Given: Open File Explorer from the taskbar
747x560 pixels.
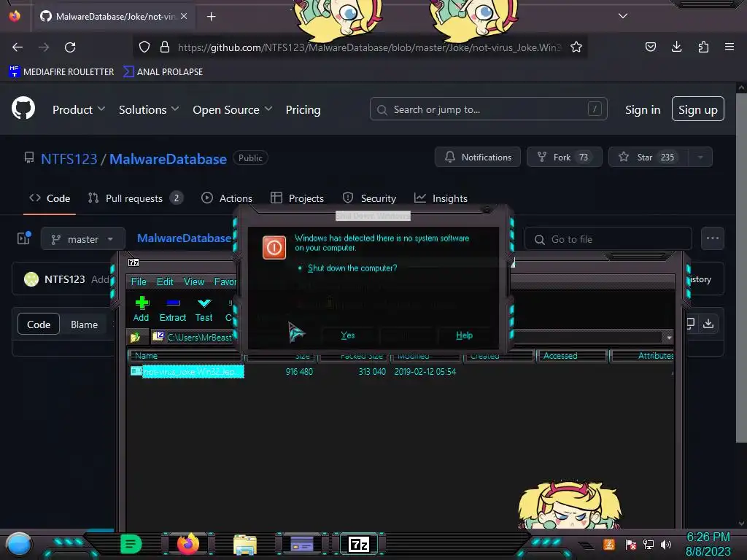Looking at the screenshot, I should pyautogui.click(x=245, y=545).
